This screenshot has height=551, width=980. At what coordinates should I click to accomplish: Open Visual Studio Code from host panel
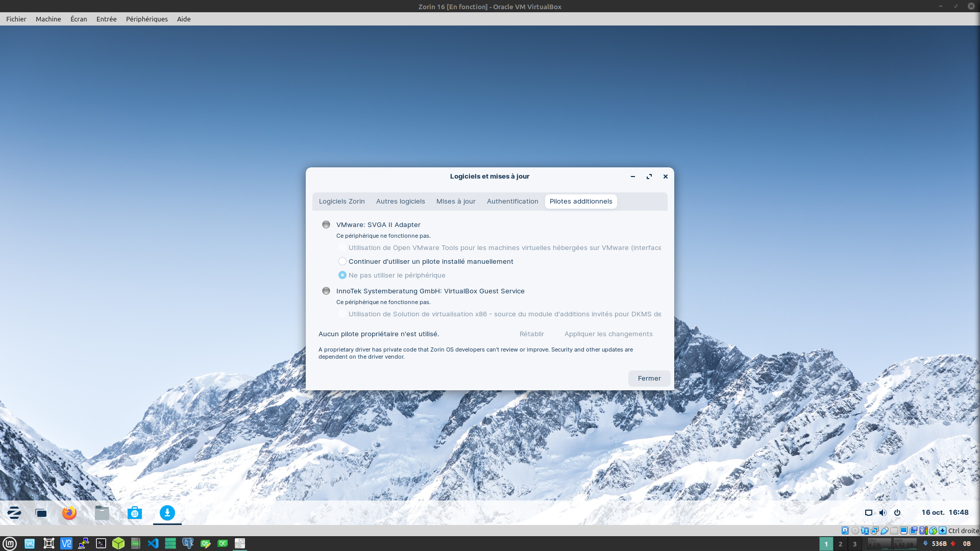point(153,543)
